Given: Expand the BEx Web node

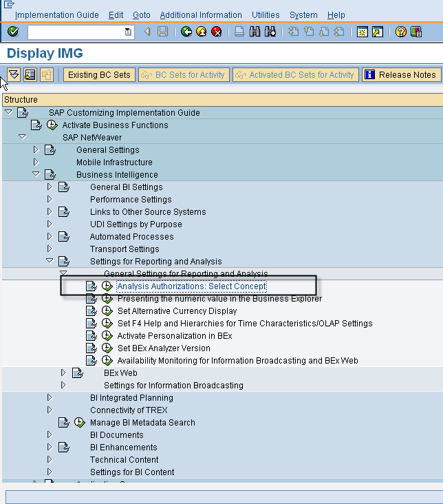Looking at the screenshot, I should pyautogui.click(x=63, y=372).
